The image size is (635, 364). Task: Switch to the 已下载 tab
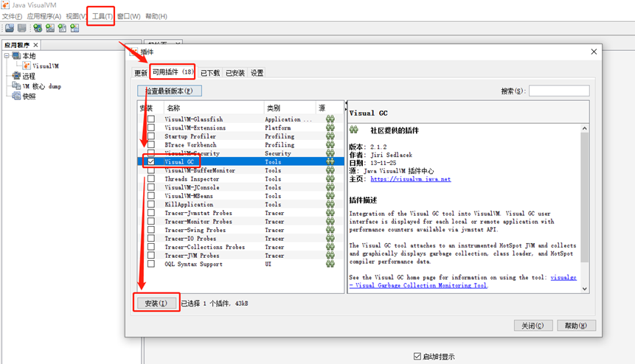[x=209, y=73]
